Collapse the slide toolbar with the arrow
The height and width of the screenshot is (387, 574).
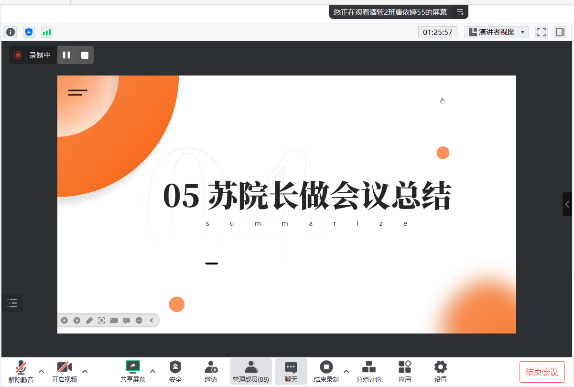pos(152,320)
